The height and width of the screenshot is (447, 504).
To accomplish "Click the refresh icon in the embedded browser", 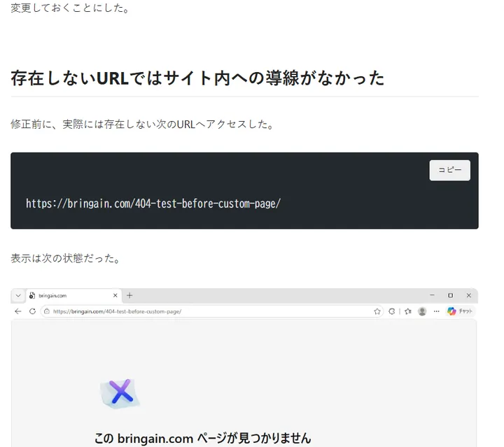I will pyautogui.click(x=32, y=311).
